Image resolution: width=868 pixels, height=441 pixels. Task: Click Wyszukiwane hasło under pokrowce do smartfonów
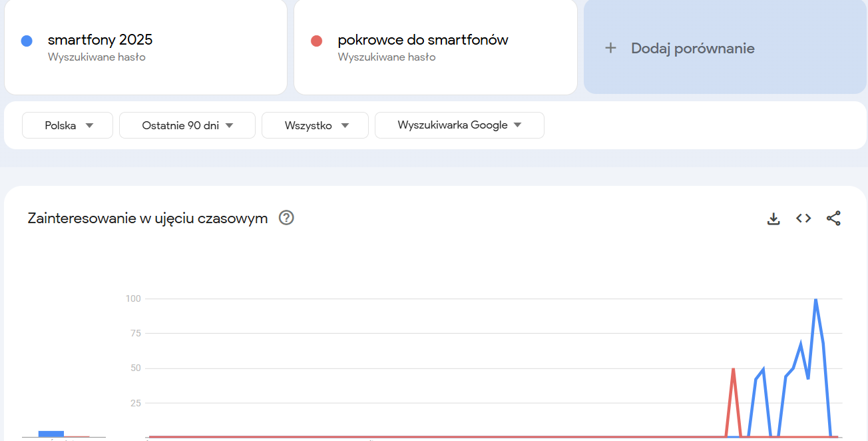pos(387,57)
